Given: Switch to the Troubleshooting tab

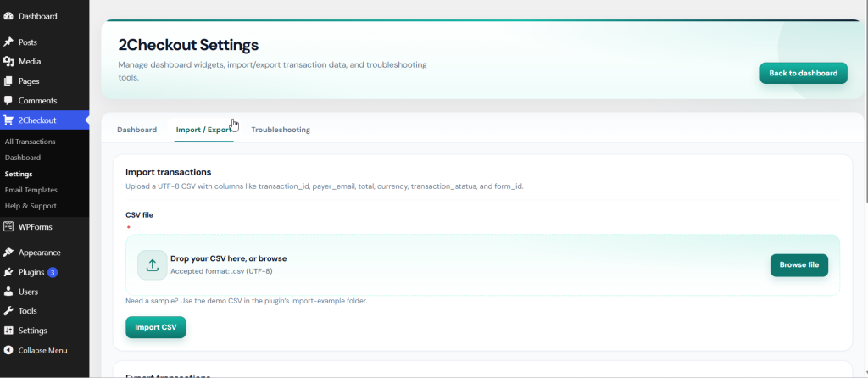Looking at the screenshot, I should (x=280, y=130).
